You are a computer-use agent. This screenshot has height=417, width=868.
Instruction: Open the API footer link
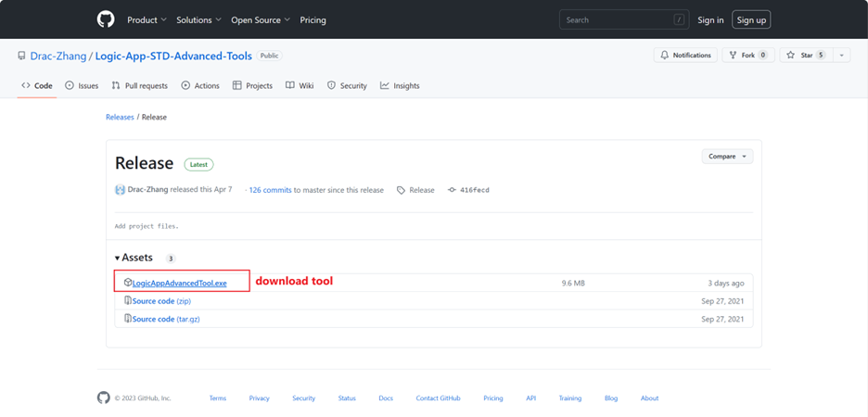point(530,398)
